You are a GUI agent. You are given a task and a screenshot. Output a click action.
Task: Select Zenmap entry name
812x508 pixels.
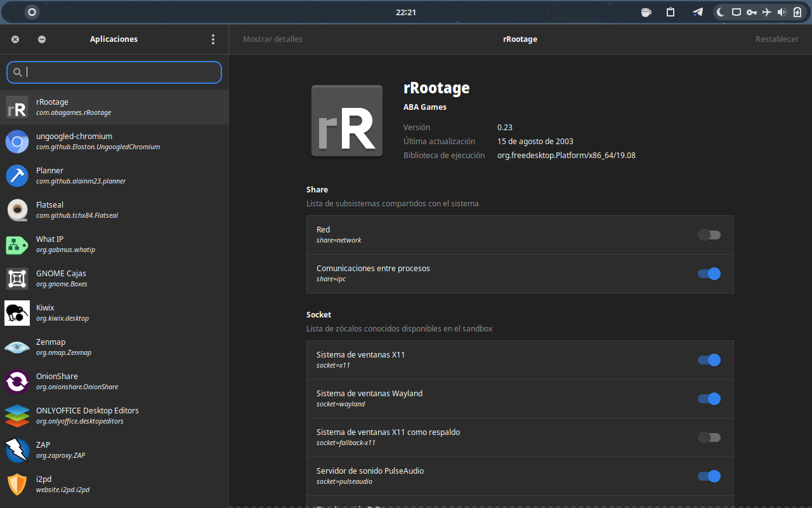51,342
